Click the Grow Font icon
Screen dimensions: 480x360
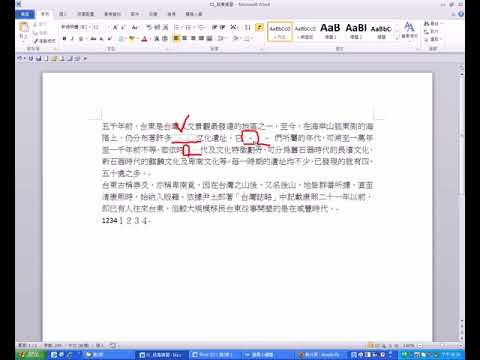(115, 27)
